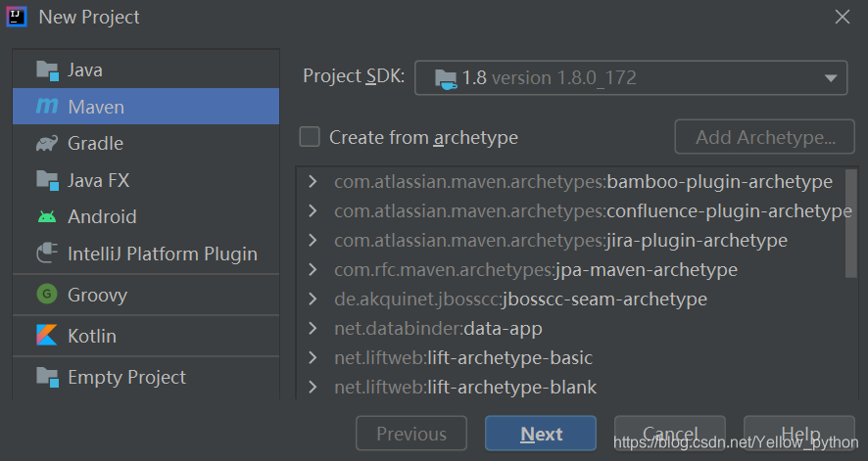The height and width of the screenshot is (461, 868).
Task: Select lift-archetype-blank entry text
Action: 465,387
